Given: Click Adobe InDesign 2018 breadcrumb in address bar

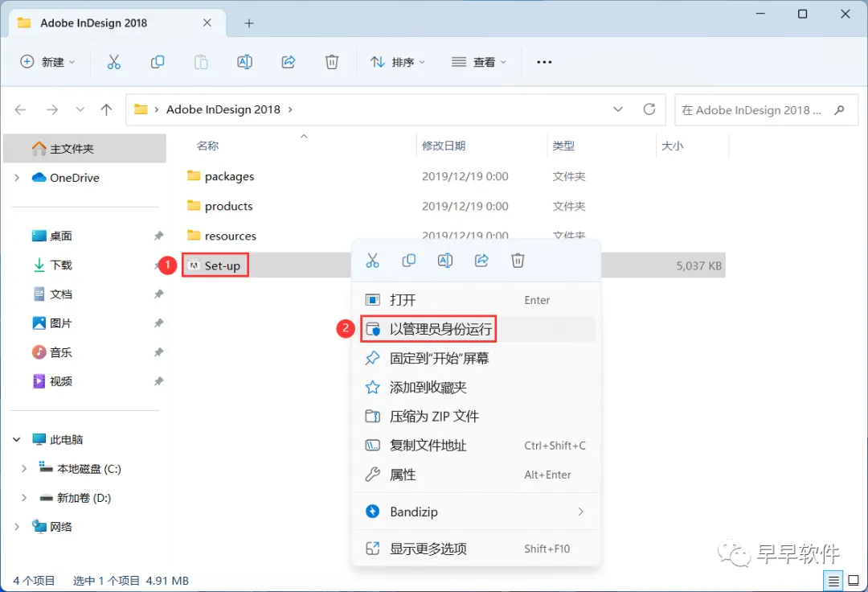Looking at the screenshot, I should tap(223, 109).
